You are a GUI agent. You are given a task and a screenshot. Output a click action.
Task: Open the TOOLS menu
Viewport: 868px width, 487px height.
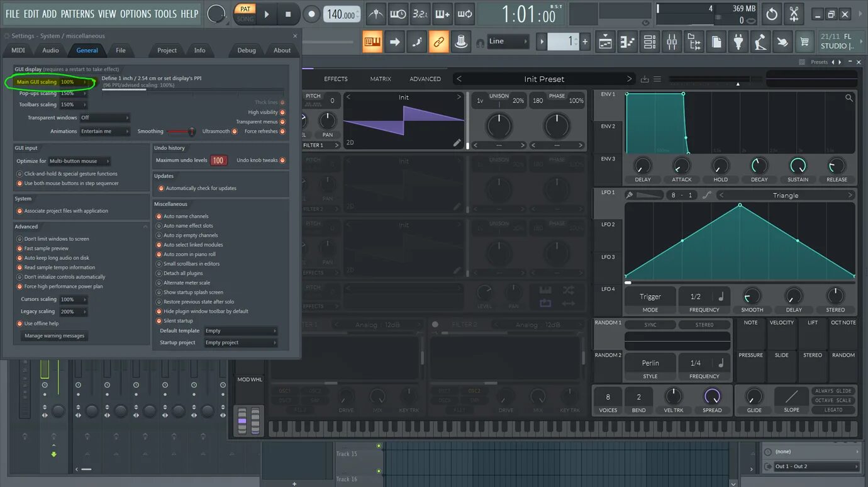click(x=165, y=14)
